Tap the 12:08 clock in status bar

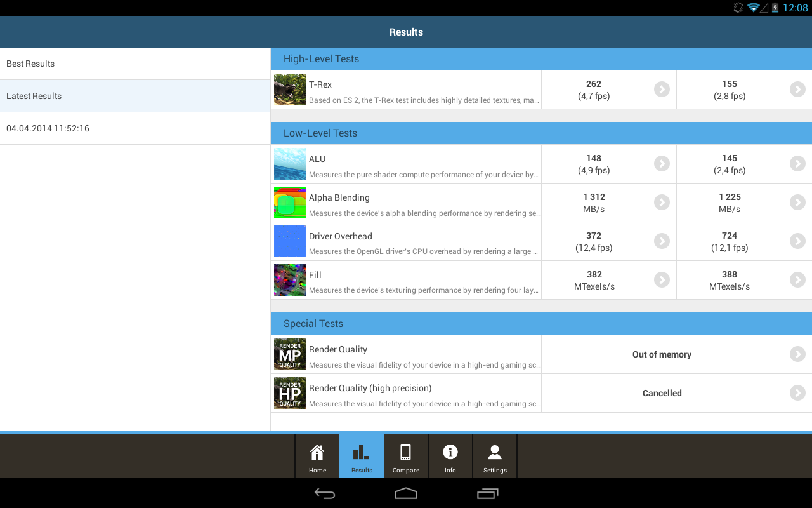coord(796,8)
